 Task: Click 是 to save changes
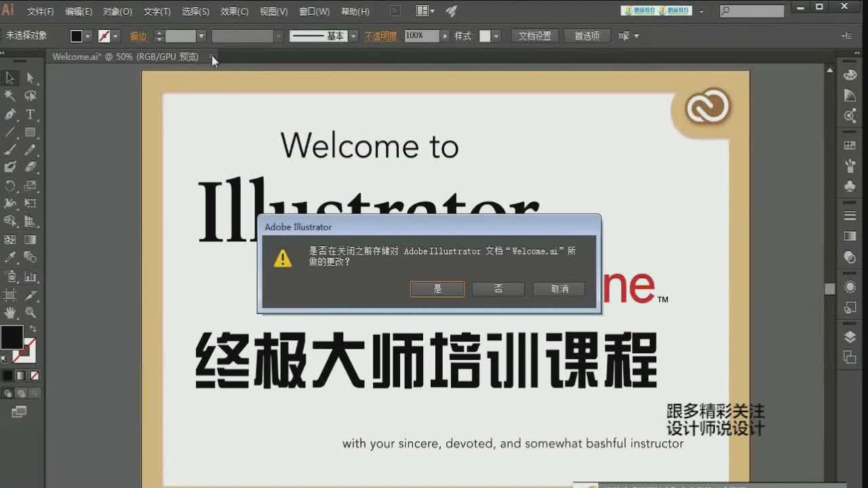pyautogui.click(x=437, y=289)
